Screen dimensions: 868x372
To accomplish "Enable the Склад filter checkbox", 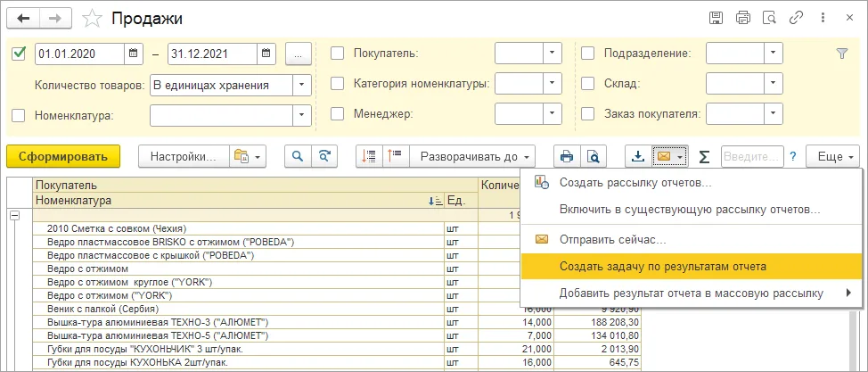I will [587, 84].
